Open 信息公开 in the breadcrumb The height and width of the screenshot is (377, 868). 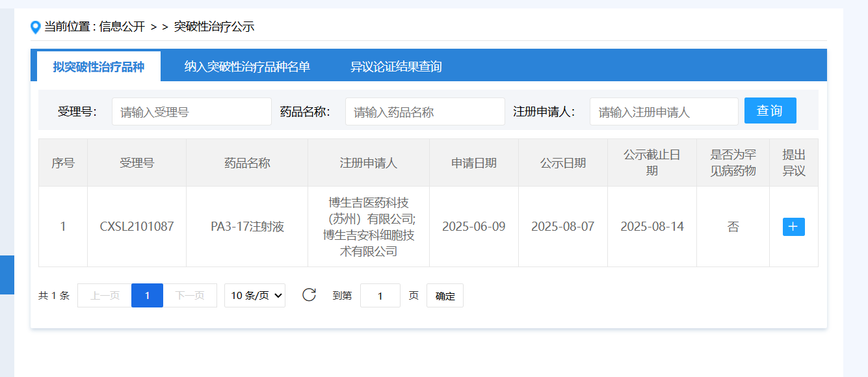click(x=122, y=27)
